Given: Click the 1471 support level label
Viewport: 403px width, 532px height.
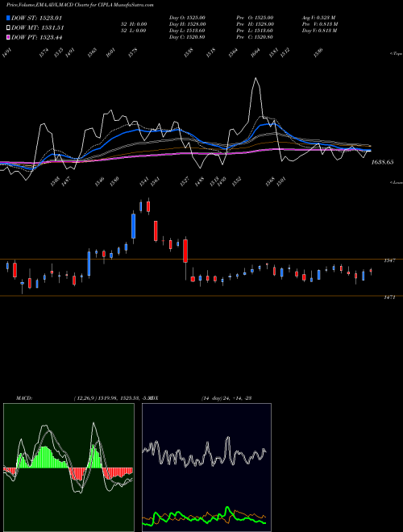Looking at the screenshot, I should point(389,297).
